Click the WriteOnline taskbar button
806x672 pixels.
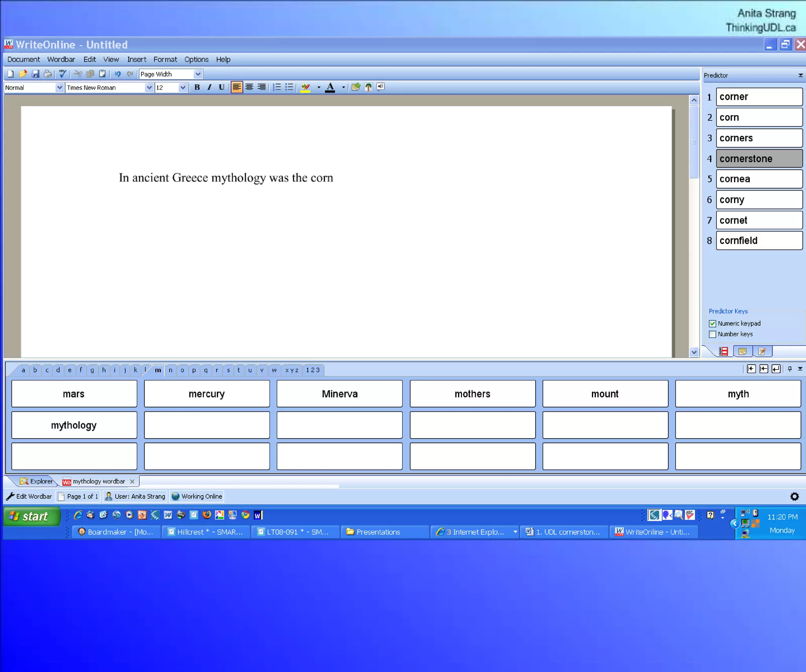pos(654,532)
